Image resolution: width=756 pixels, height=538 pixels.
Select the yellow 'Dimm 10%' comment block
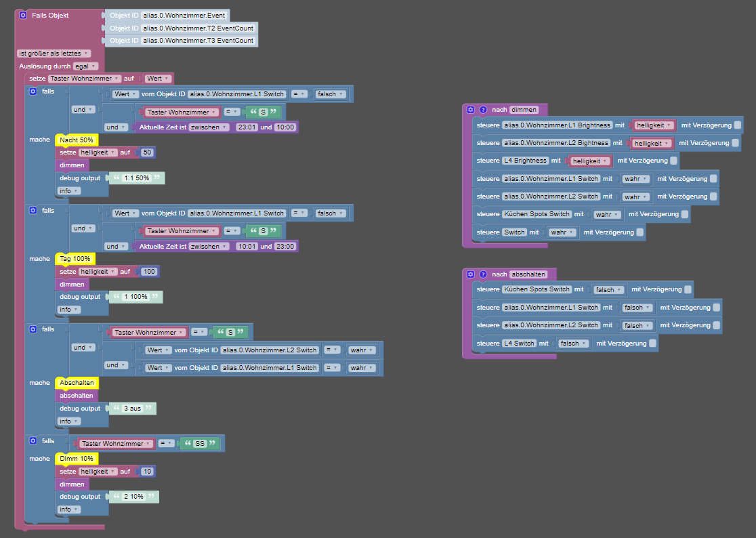click(77, 459)
